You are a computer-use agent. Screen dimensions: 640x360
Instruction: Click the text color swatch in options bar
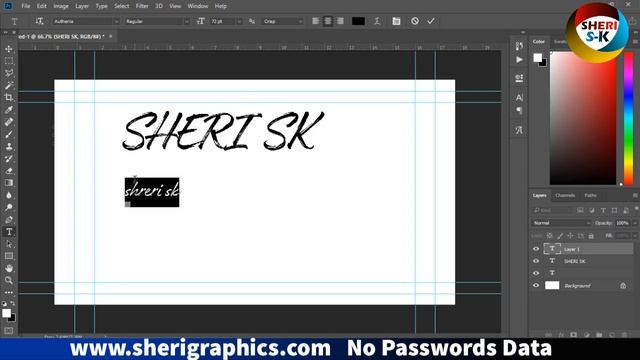tap(358, 21)
